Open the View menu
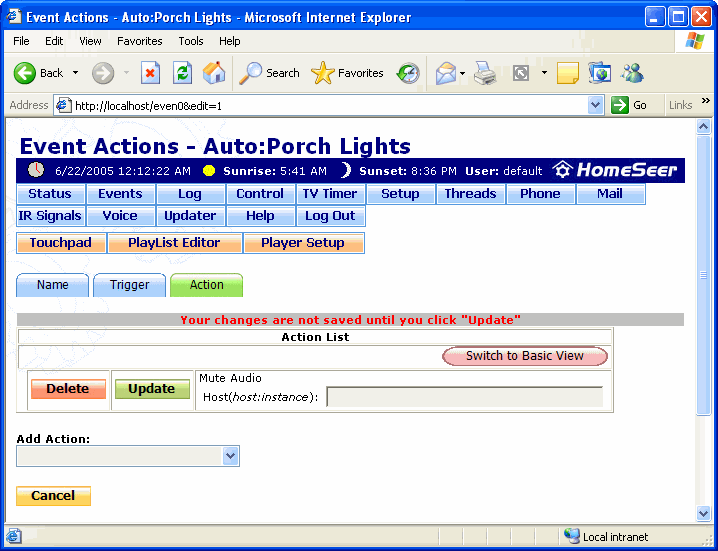This screenshot has height=551, width=718. pos(90,41)
